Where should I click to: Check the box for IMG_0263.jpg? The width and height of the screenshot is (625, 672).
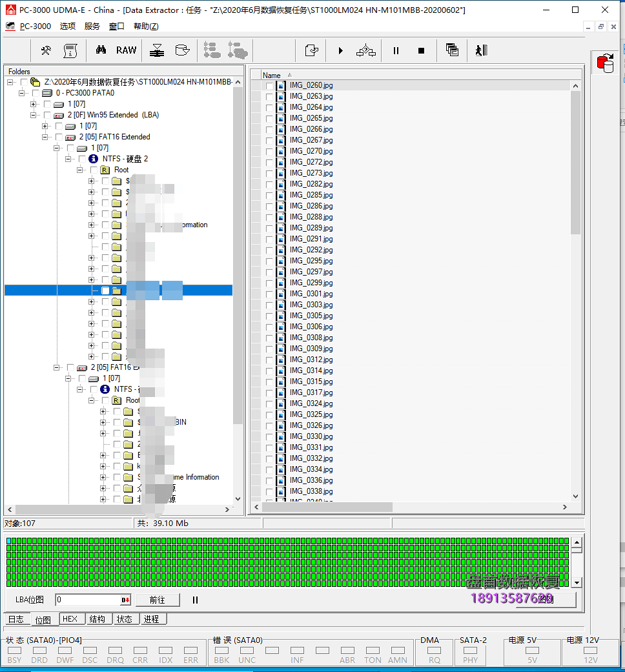coord(269,96)
